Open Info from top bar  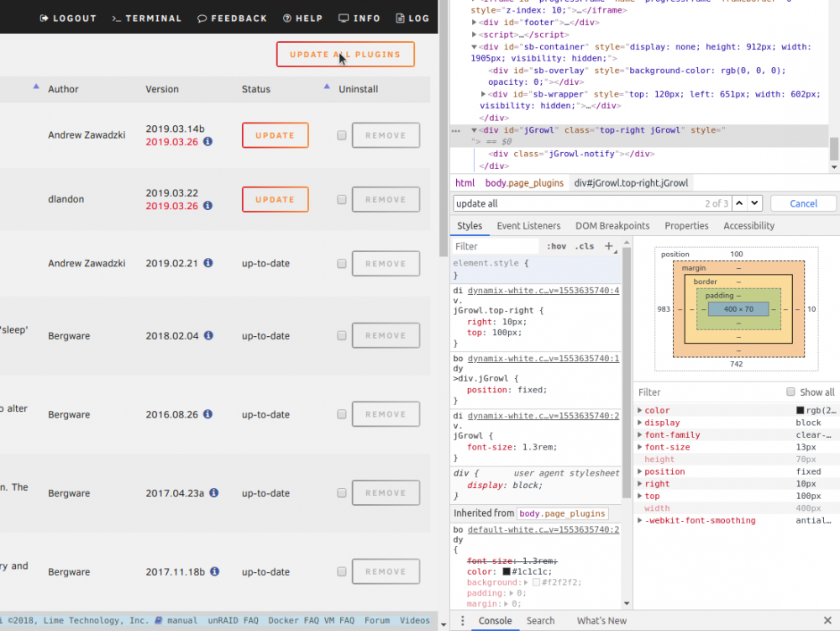pyautogui.click(x=359, y=18)
